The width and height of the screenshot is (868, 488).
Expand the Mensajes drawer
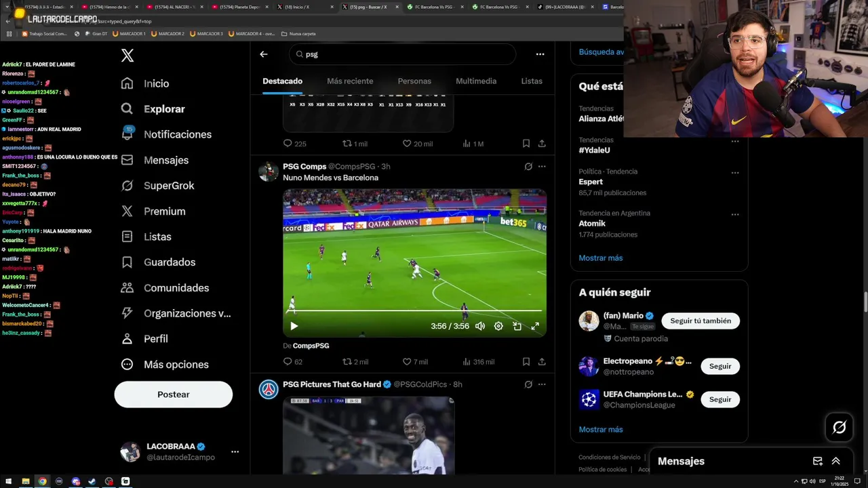pyautogui.click(x=836, y=462)
